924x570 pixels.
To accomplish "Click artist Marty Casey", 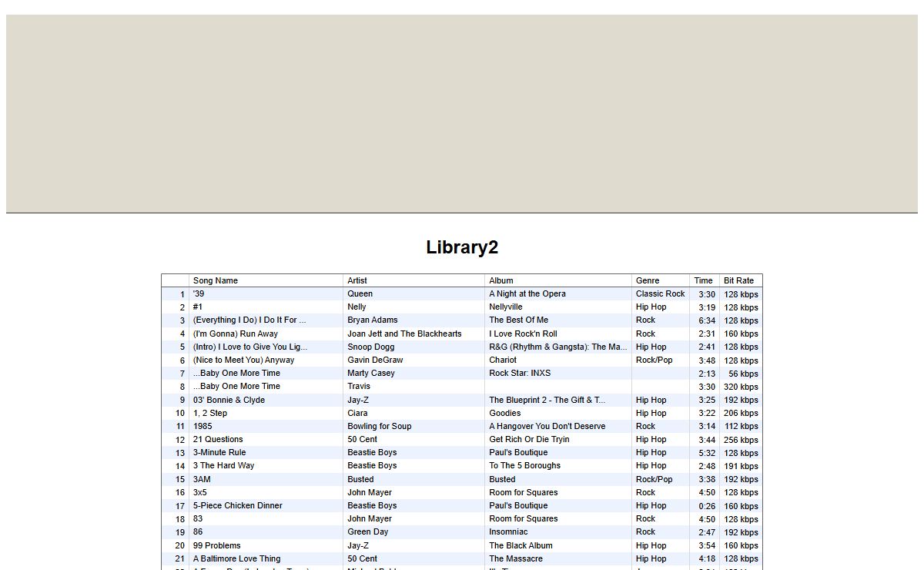I will tap(371, 373).
